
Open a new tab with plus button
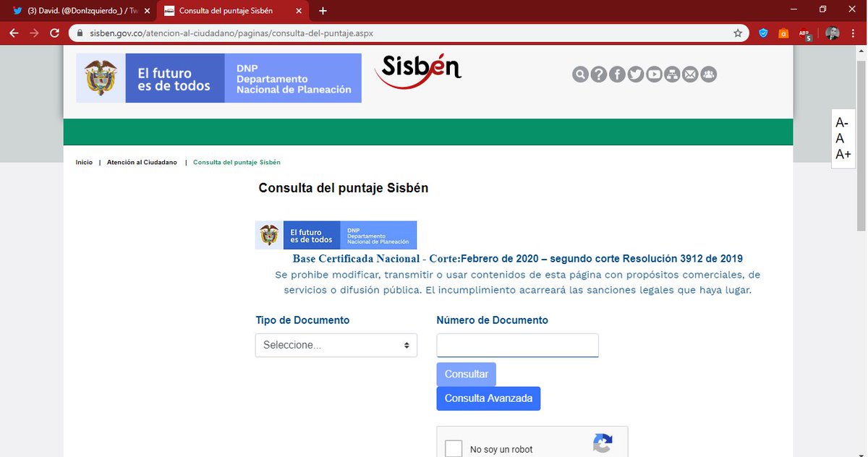323,11
